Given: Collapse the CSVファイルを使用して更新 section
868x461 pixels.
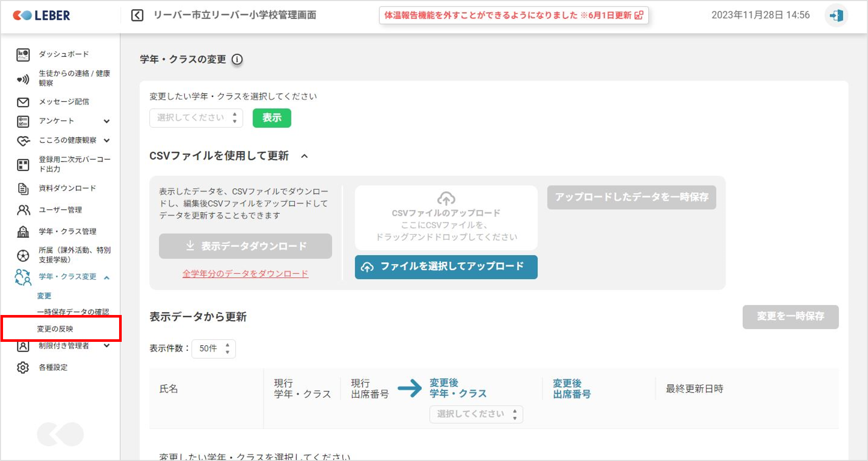Looking at the screenshot, I should click(x=304, y=156).
